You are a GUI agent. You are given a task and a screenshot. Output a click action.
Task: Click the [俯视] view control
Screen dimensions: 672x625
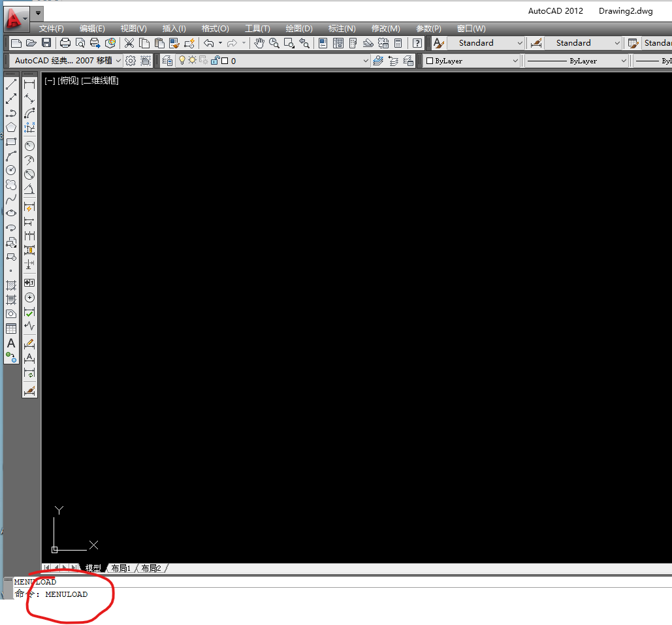pos(68,80)
